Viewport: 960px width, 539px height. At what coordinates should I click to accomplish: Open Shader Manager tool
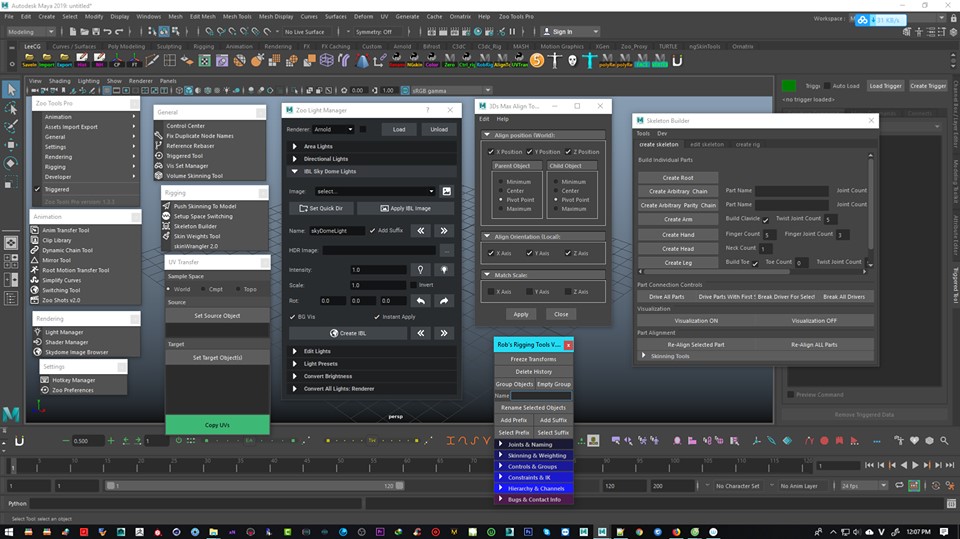[66, 342]
